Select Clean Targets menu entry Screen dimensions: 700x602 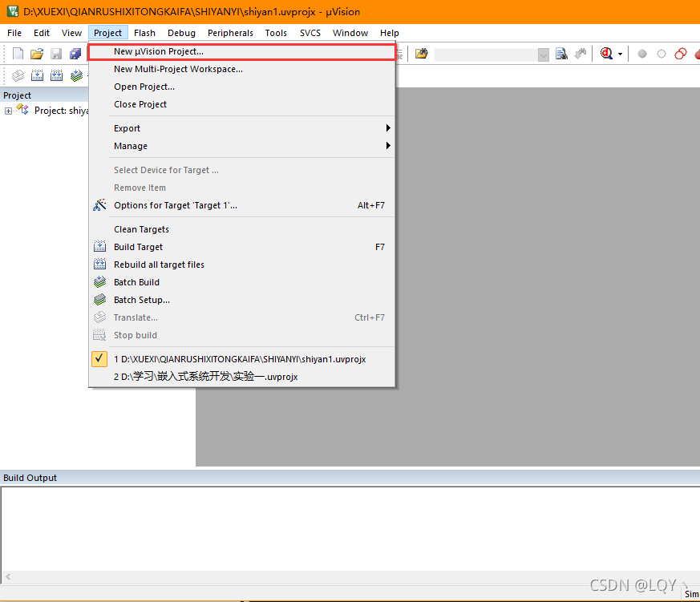242,229
